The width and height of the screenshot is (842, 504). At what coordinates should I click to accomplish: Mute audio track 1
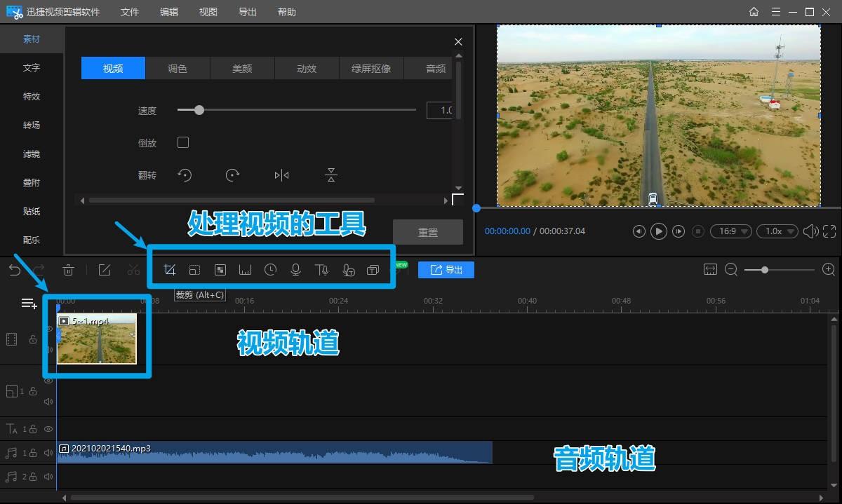(x=48, y=453)
